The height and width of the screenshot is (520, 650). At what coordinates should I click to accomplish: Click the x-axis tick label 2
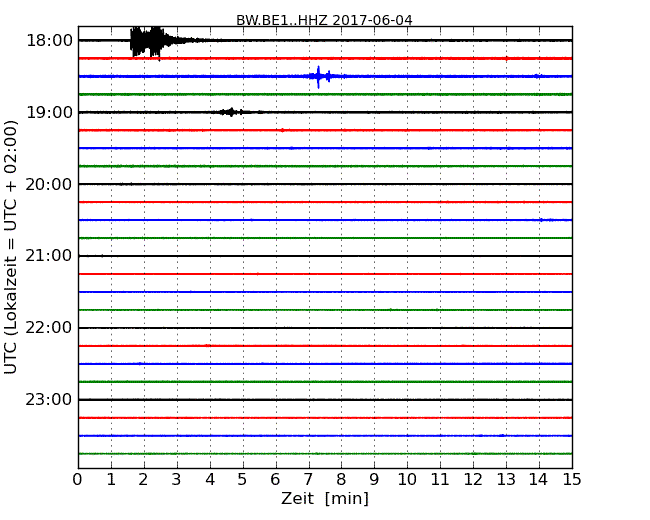pyautogui.click(x=143, y=479)
